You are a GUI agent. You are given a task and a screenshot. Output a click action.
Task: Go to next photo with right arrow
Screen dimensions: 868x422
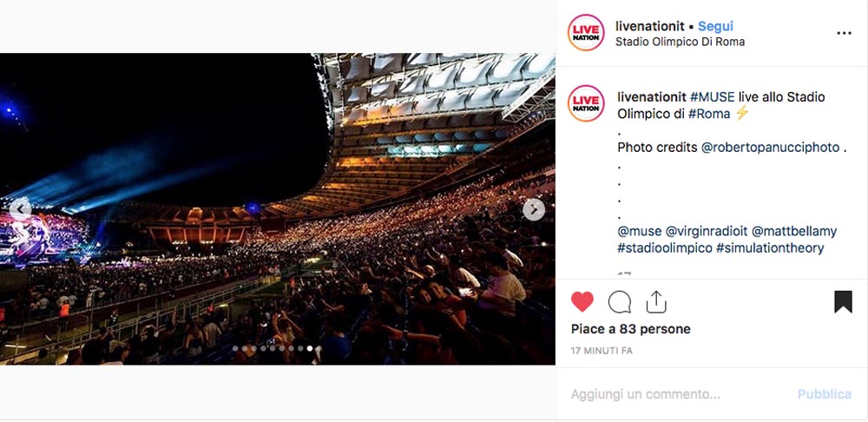tap(534, 209)
